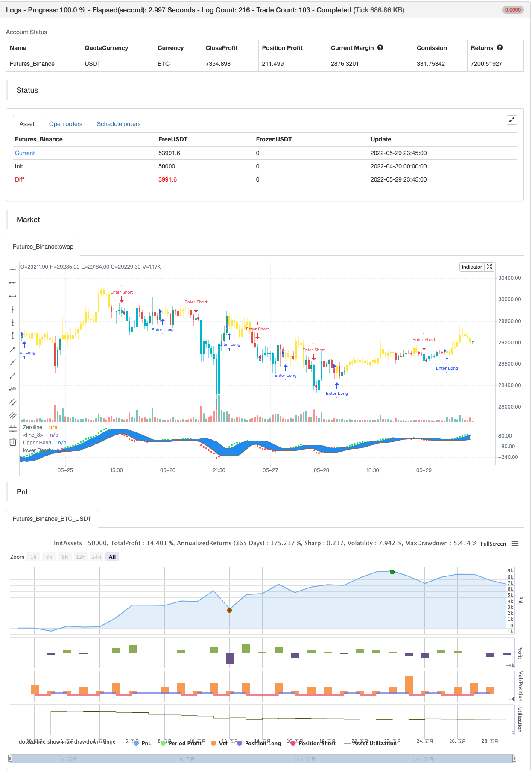The width and height of the screenshot is (532, 770).
Task: Select the horizontal segment drawing tool
Action: coord(13,296)
